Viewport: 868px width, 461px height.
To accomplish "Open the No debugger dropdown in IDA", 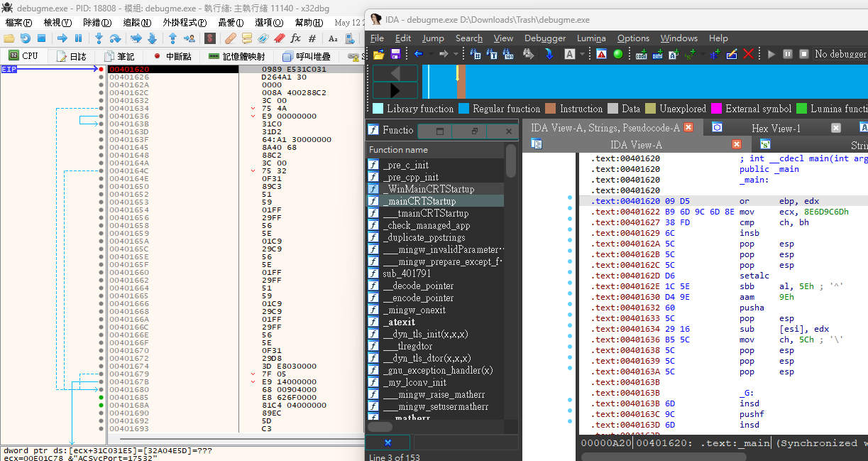I will point(840,54).
